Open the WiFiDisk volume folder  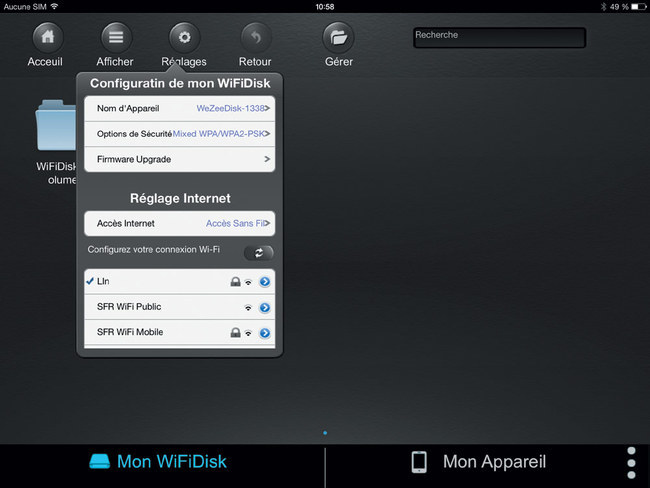(x=56, y=125)
